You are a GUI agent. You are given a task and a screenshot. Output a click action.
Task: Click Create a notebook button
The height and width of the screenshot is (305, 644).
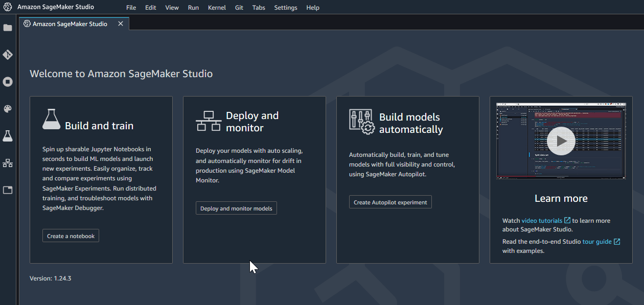point(71,236)
